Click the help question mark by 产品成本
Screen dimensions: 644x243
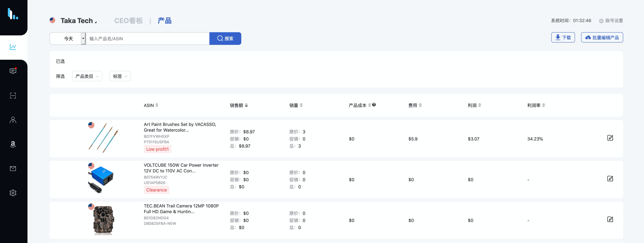(x=374, y=105)
